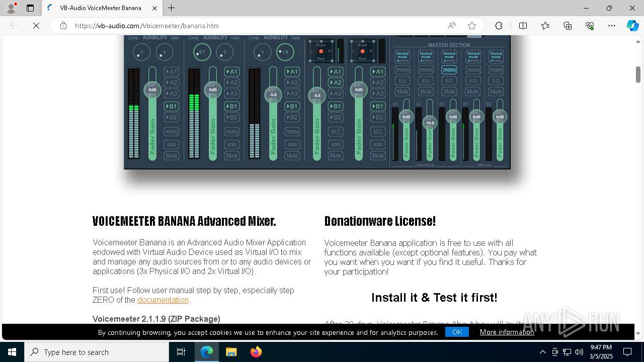Open Read aloud from address bar
Screen dimensions: 644x362
coord(452,26)
